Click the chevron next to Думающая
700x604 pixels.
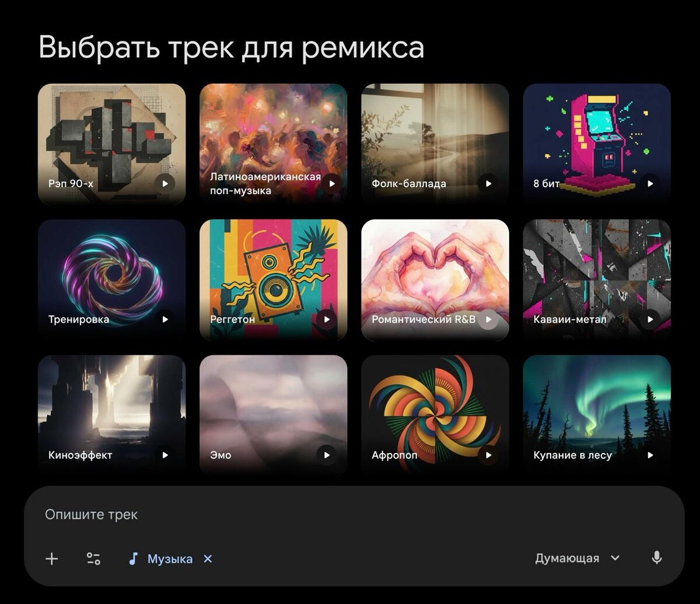(x=615, y=558)
